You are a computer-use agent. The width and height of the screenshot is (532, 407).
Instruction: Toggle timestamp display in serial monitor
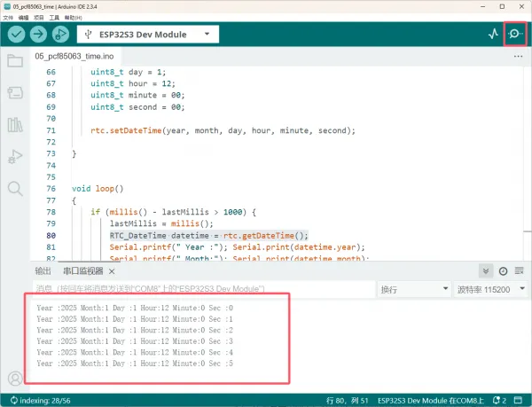[503, 271]
